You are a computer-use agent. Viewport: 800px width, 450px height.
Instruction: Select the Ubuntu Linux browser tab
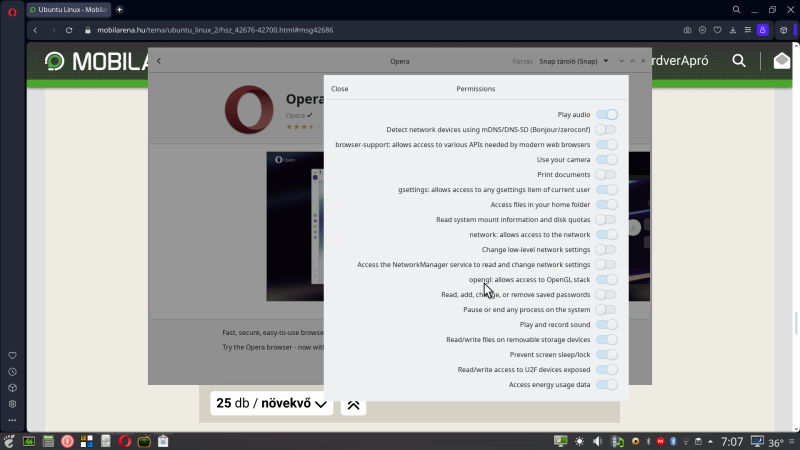click(68, 10)
